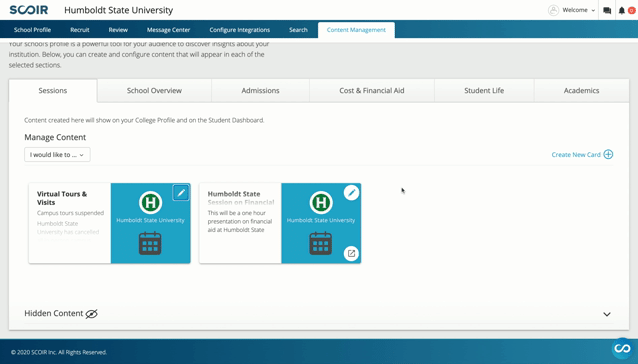Click calendar icon on Humboldt State Session card
The width and height of the screenshot is (638, 364).
321,243
